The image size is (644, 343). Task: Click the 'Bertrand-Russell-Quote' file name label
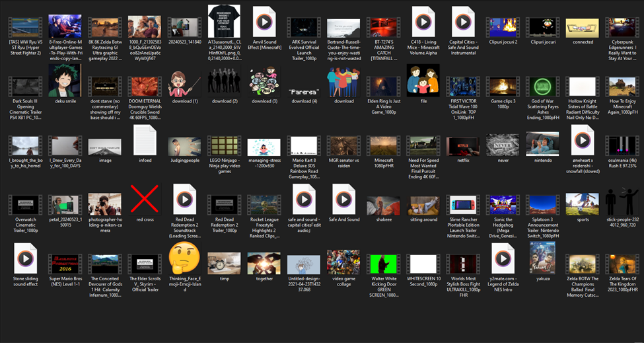pyautogui.click(x=343, y=50)
